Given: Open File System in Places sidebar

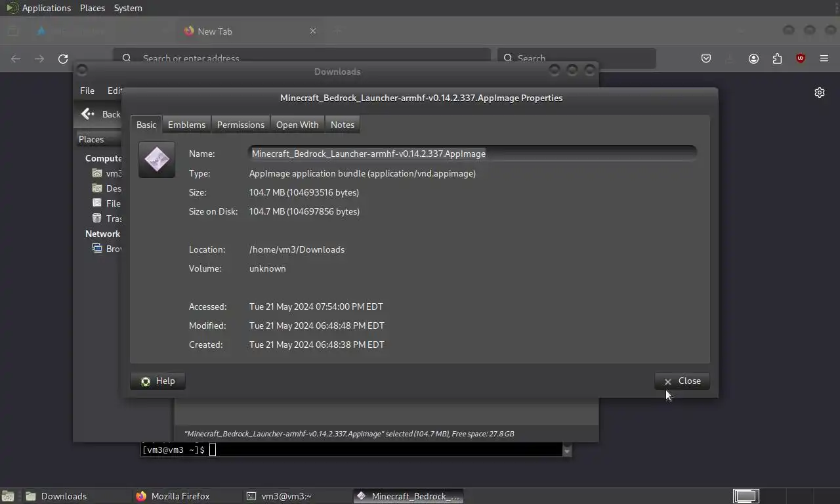Looking at the screenshot, I should [106, 203].
